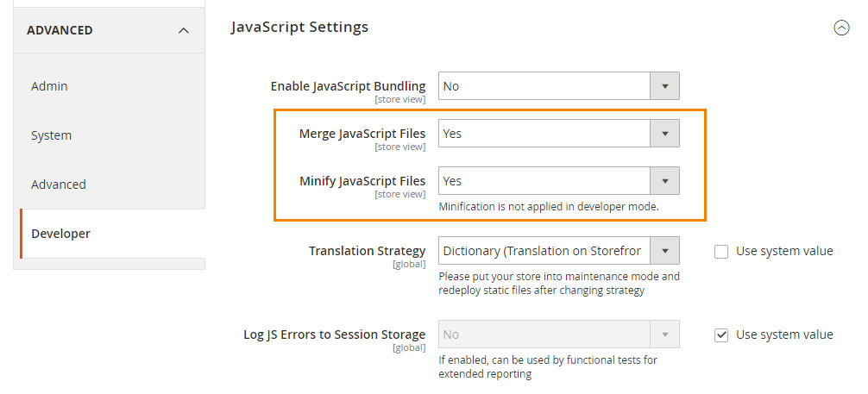This screenshot has width=868, height=394.
Task: Click the Log JS Errors dropdown arrow
Action: (x=664, y=335)
